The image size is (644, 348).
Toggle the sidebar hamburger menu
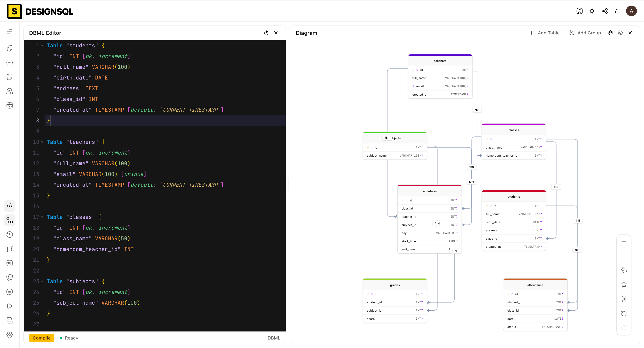tap(9, 32)
